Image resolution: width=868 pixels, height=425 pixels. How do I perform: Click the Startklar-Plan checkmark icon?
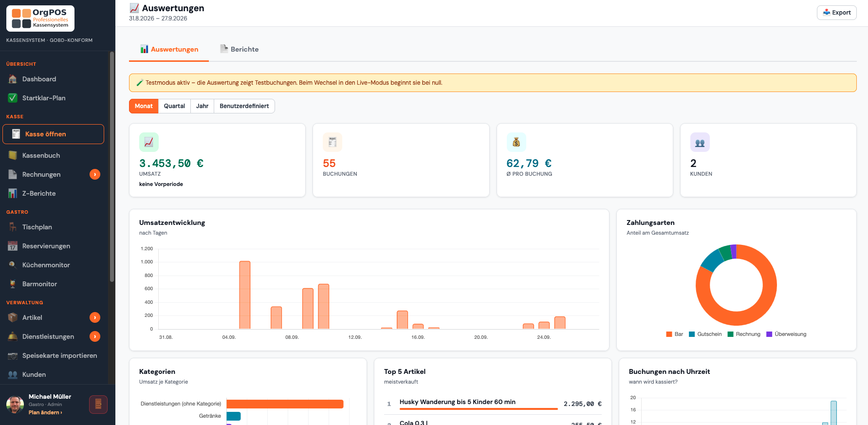pos(13,98)
